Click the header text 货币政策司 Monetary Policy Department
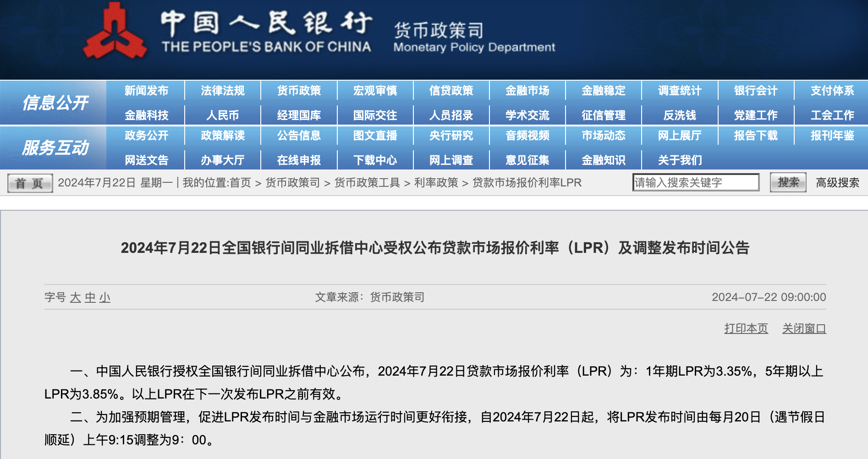 click(x=474, y=38)
